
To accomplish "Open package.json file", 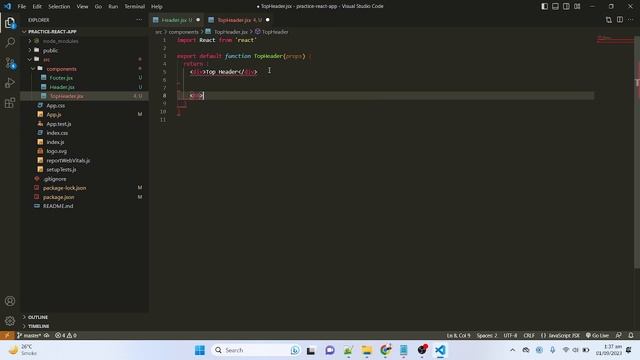I will click(58, 197).
